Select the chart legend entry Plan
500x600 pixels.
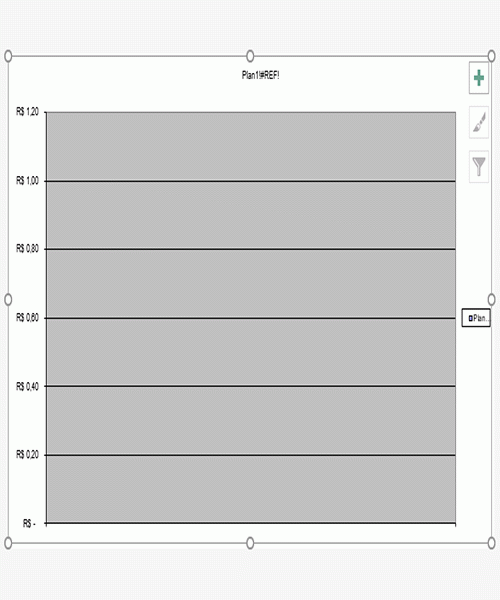476,318
